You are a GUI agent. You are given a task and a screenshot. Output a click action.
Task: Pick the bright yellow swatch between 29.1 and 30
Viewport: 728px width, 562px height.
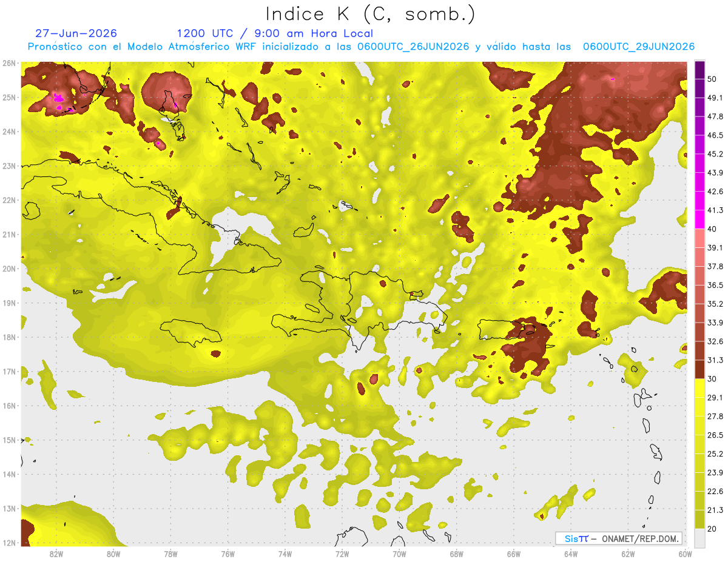pyautogui.click(x=699, y=389)
